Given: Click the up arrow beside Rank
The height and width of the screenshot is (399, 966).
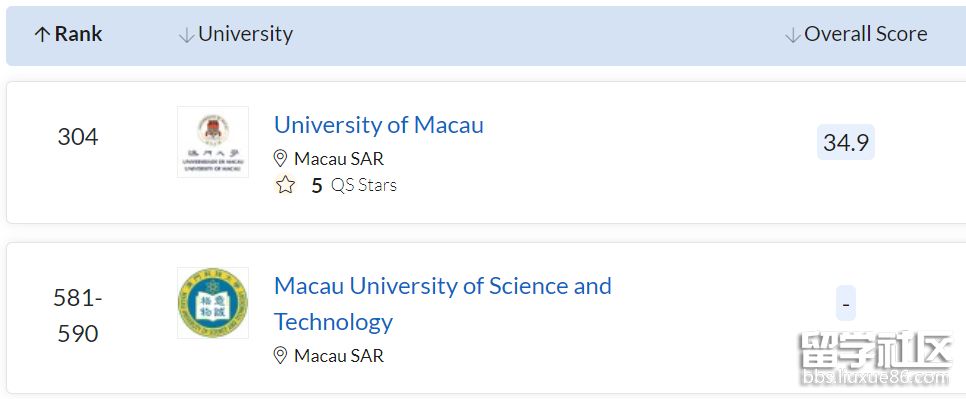Looking at the screenshot, I should tap(42, 35).
